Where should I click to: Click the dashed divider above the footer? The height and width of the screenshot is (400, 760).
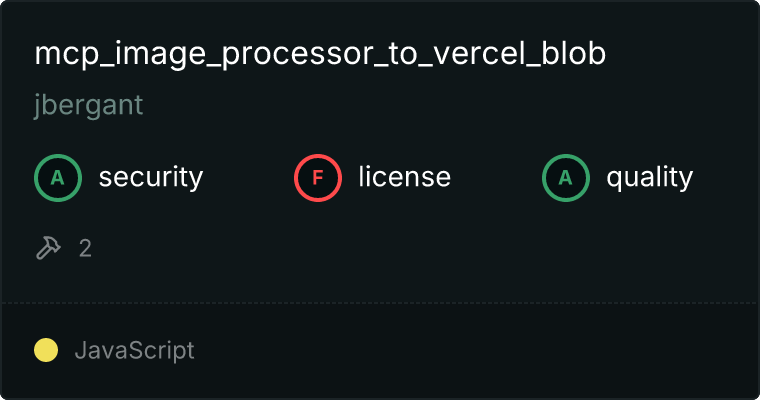coord(380,302)
